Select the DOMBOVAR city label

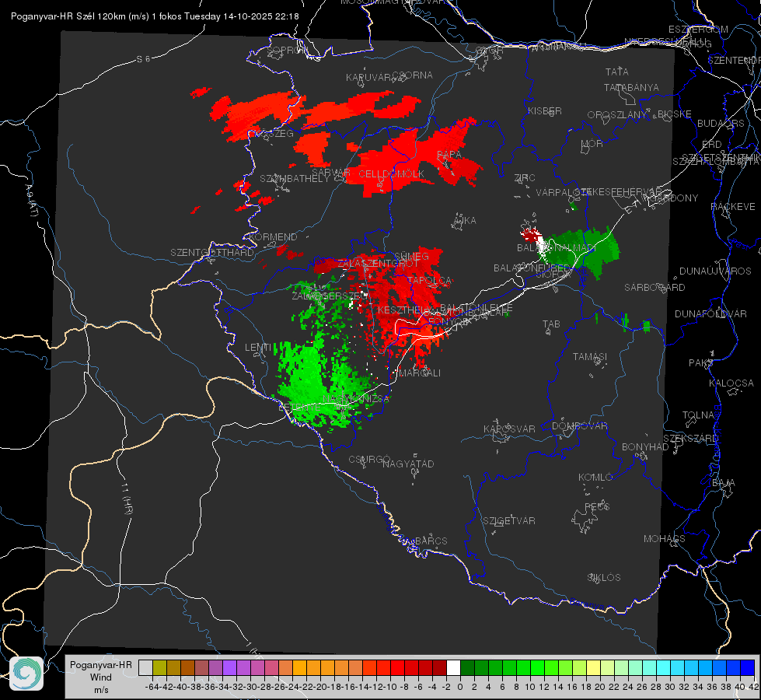[579, 426]
